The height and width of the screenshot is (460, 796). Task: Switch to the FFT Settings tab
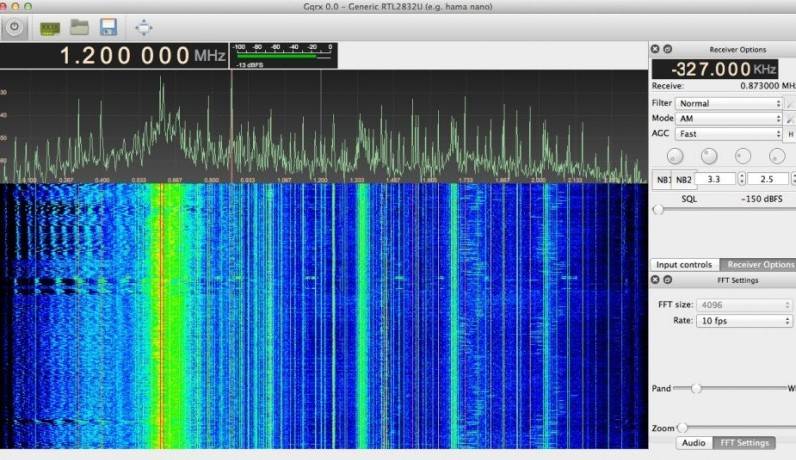pos(744,443)
